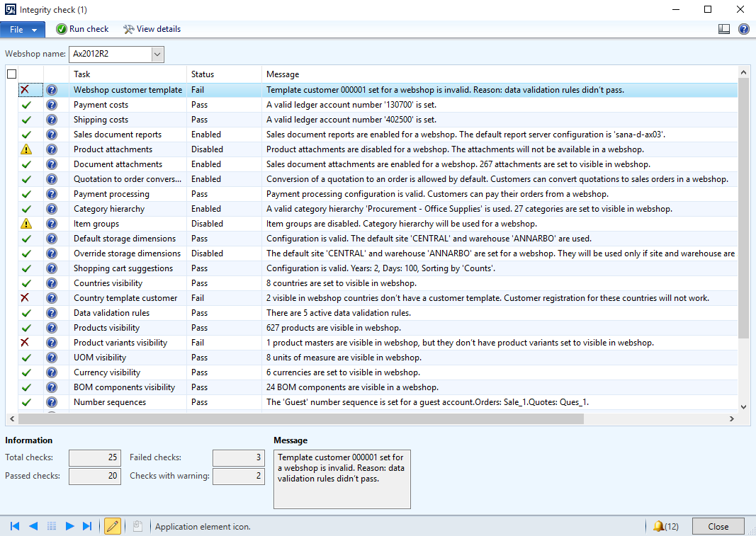Go to last record navigation icon
The height and width of the screenshot is (536, 756).
(x=86, y=526)
